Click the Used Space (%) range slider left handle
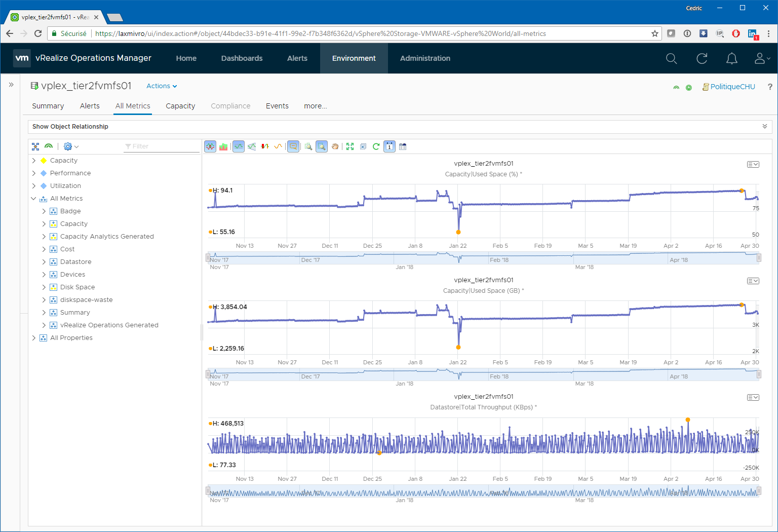The width and height of the screenshot is (778, 532). click(x=208, y=258)
